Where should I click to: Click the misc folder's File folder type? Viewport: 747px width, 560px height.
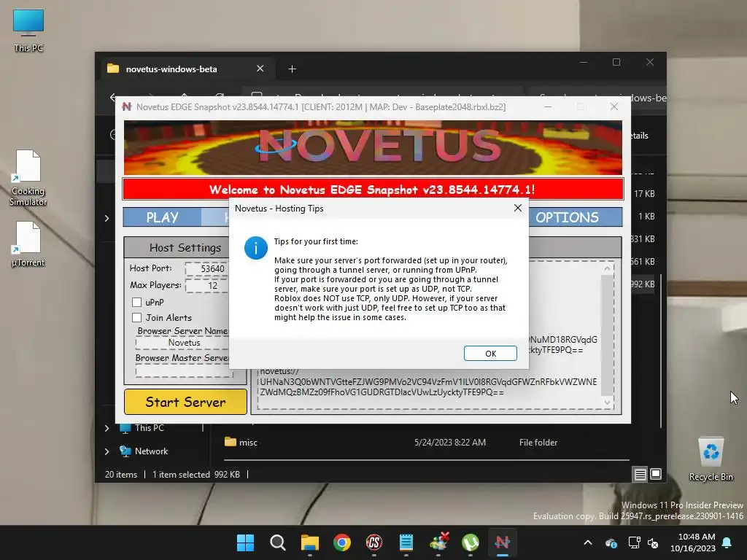538,443
